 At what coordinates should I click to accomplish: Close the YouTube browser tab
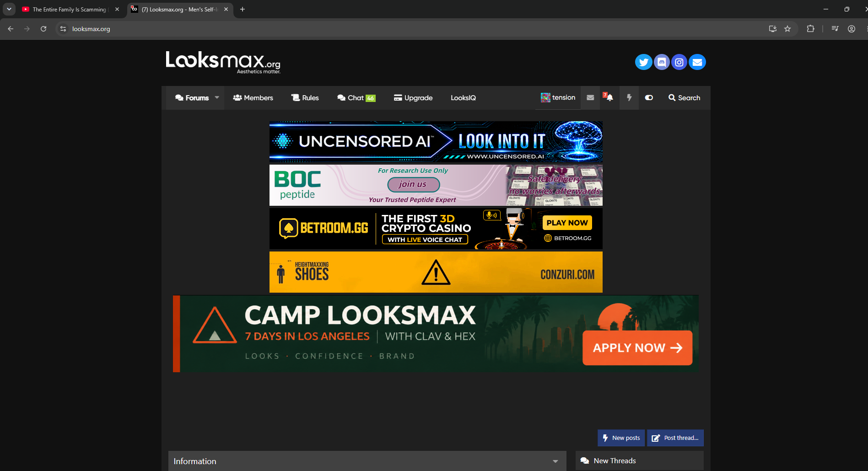pyautogui.click(x=117, y=9)
